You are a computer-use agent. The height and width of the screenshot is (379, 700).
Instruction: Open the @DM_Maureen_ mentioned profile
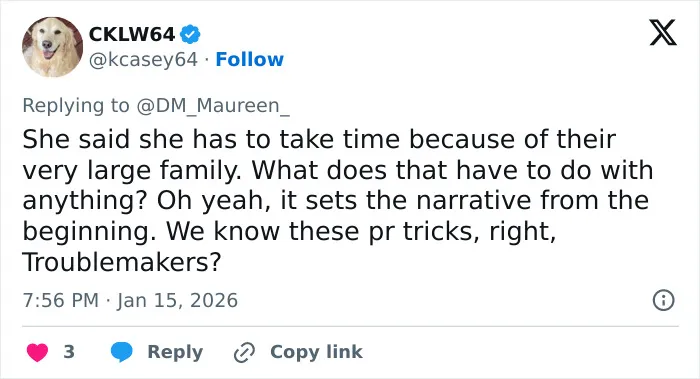click(213, 106)
